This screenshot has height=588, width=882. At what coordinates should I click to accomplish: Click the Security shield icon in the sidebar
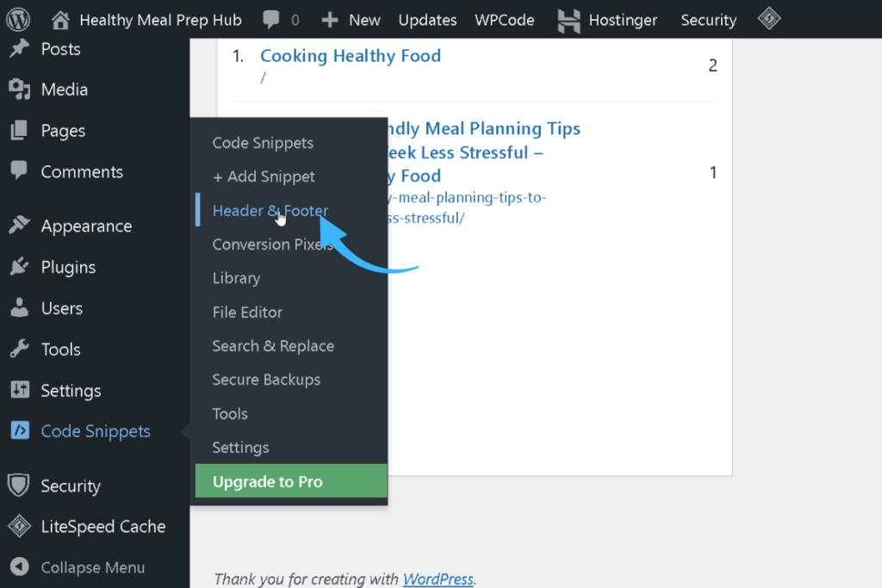tap(19, 486)
